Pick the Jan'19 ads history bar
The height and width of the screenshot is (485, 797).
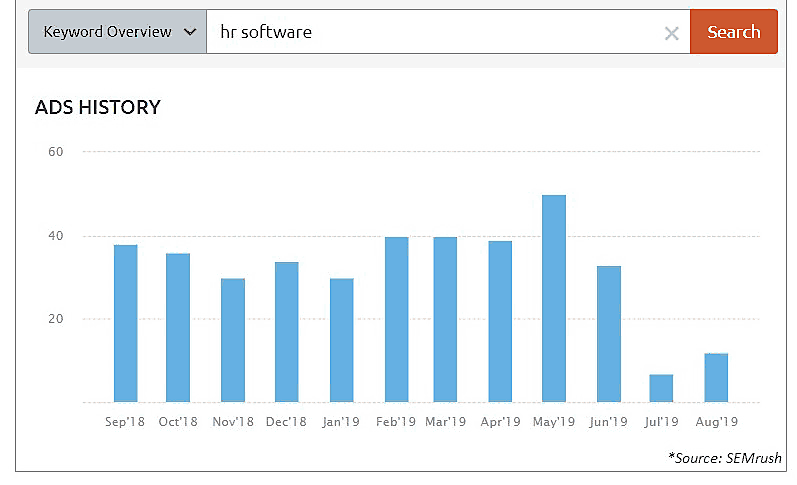tap(341, 340)
